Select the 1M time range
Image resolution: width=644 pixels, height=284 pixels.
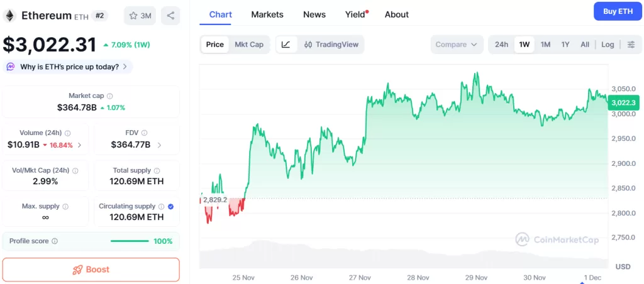545,45
